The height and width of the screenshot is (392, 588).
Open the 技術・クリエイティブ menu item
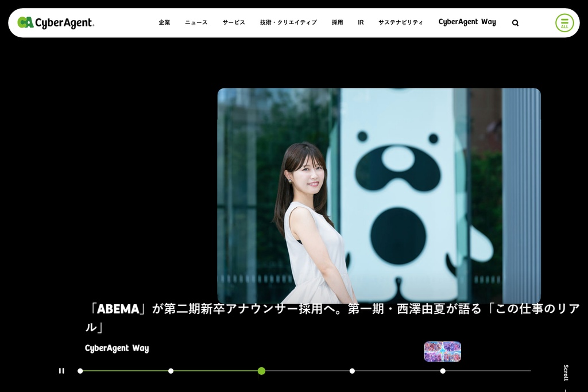pos(288,22)
